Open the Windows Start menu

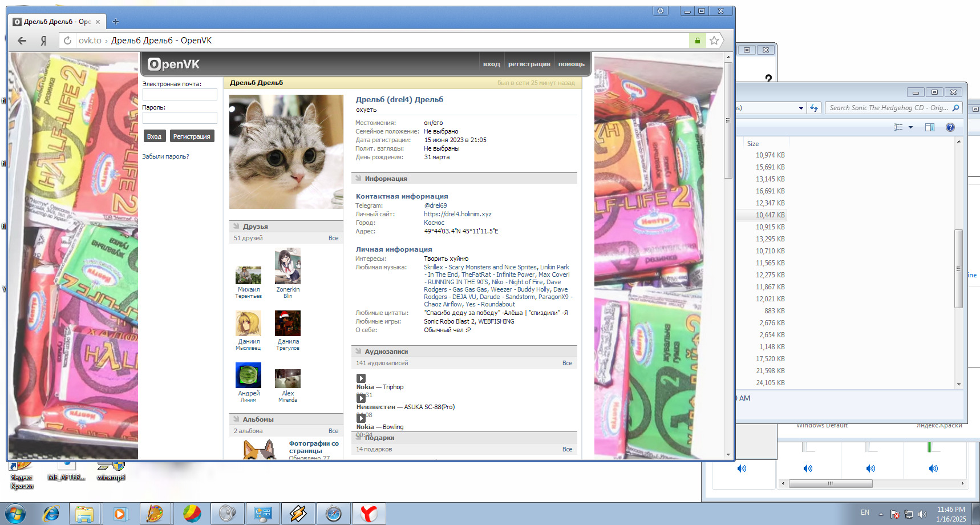15,514
